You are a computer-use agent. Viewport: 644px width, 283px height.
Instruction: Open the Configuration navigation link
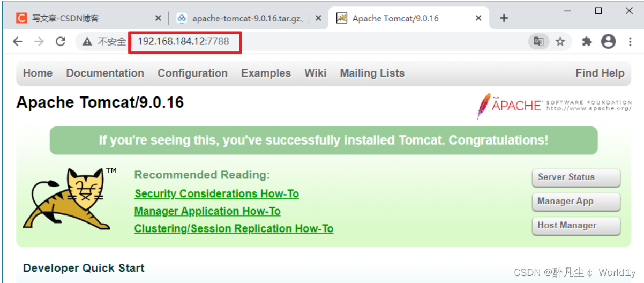tap(192, 73)
